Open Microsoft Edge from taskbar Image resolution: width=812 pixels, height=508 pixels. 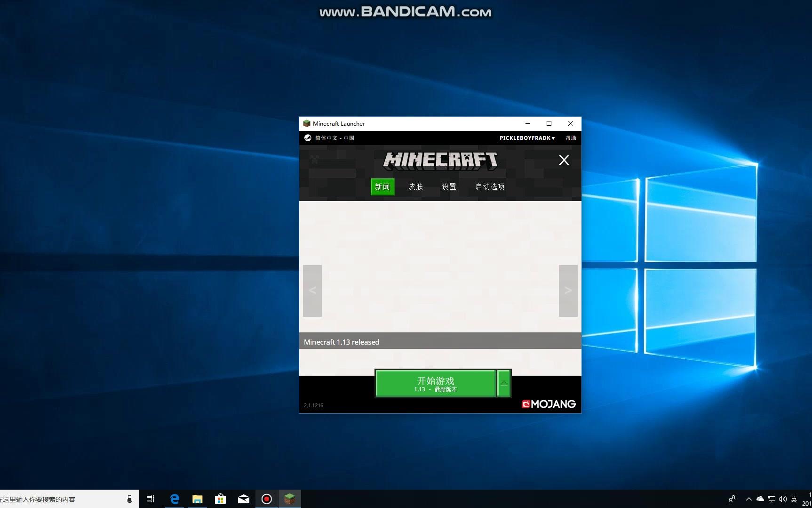click(175, 499)
